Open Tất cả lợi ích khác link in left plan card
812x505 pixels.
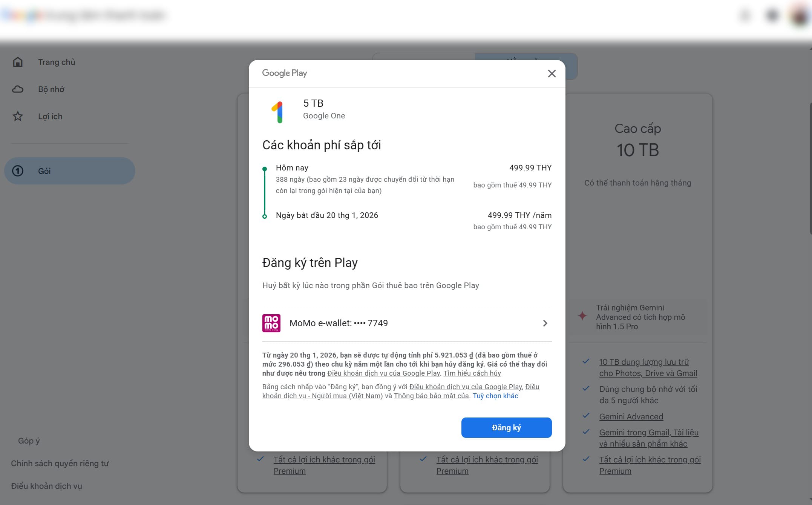324,465
